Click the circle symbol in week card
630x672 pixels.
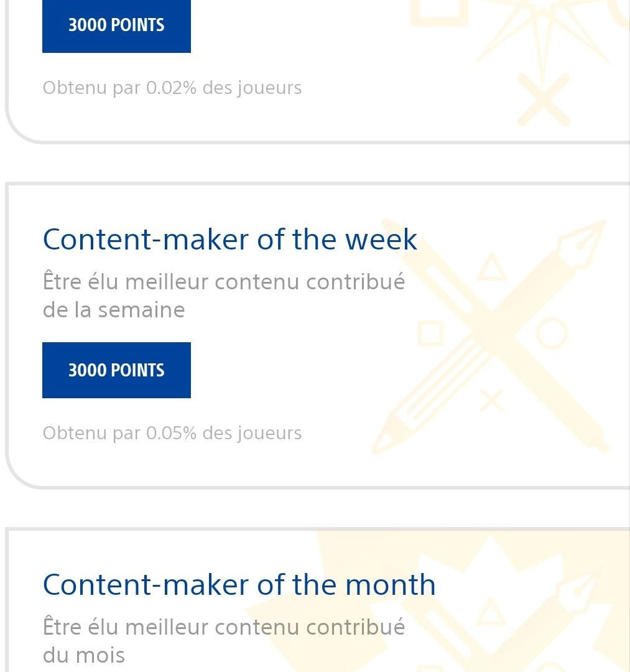[x=552, y=334]
